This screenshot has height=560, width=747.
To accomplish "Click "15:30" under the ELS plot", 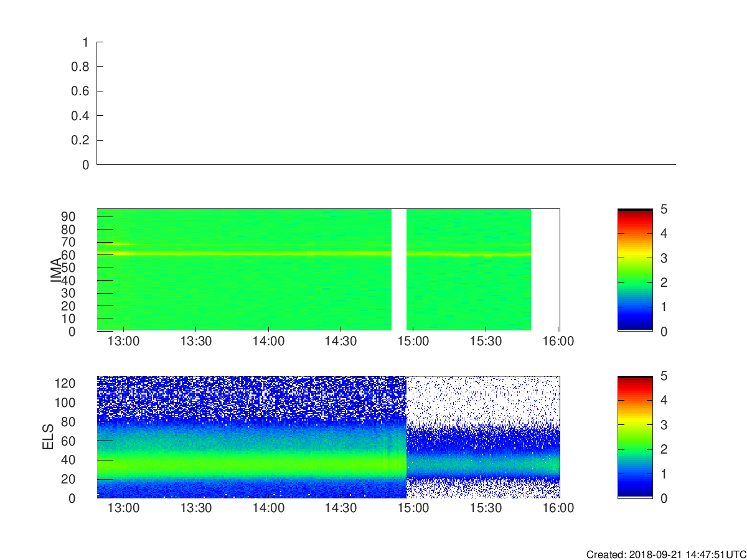I will 486,508.
